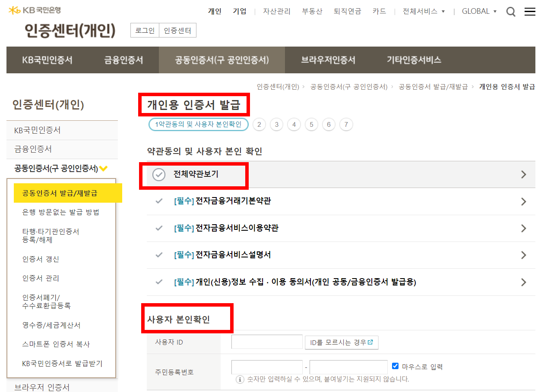The width and height of the screenshot is (541, 392).
Task: Uncheck the 마우스로 입력 checkbox
Action: 395,366
